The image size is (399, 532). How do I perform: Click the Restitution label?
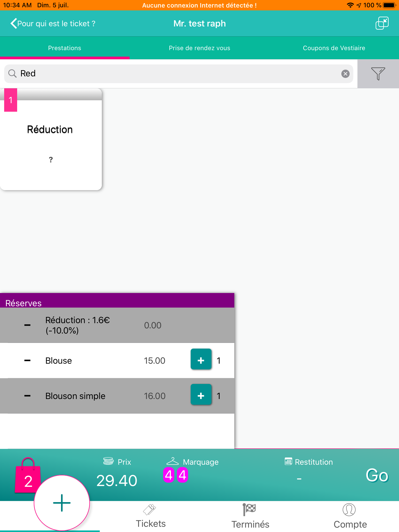click(314, 462)
